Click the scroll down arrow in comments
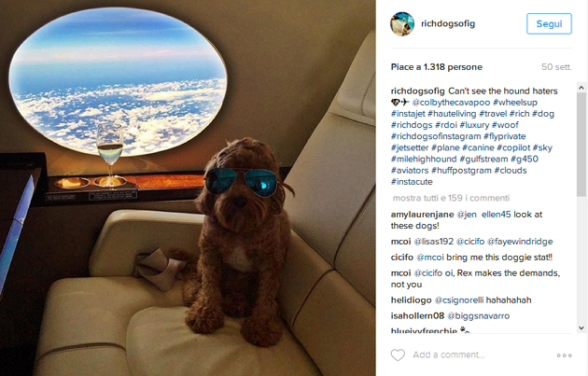 pos(581,327)
